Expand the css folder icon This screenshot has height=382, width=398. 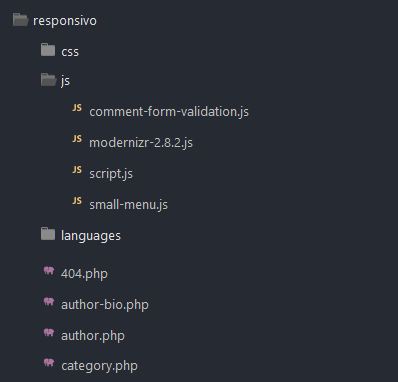coord(48,50)
